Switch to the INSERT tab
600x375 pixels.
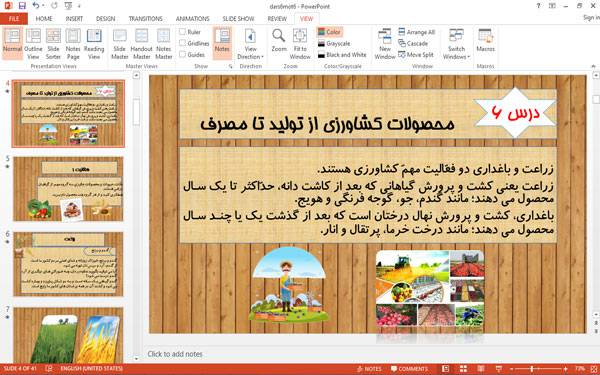tap(74, 18)
